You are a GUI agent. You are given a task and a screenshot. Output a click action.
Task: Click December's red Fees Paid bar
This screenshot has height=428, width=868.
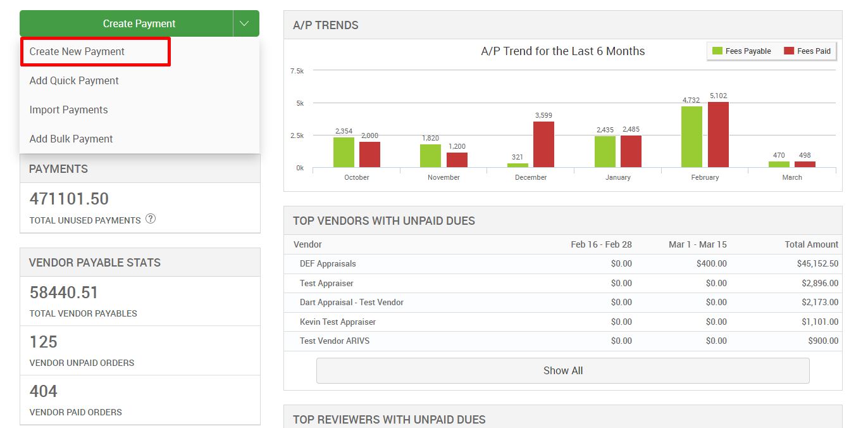[544, 144]
